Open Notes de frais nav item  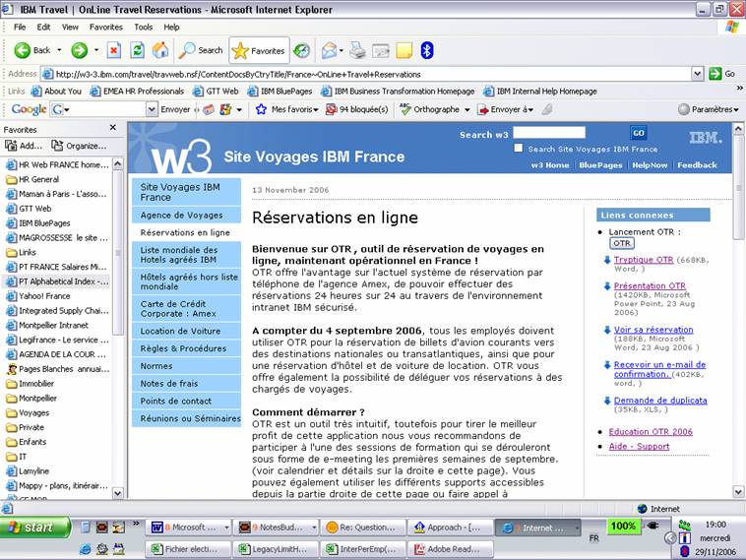pyautogui.click(x=187, y=384)
